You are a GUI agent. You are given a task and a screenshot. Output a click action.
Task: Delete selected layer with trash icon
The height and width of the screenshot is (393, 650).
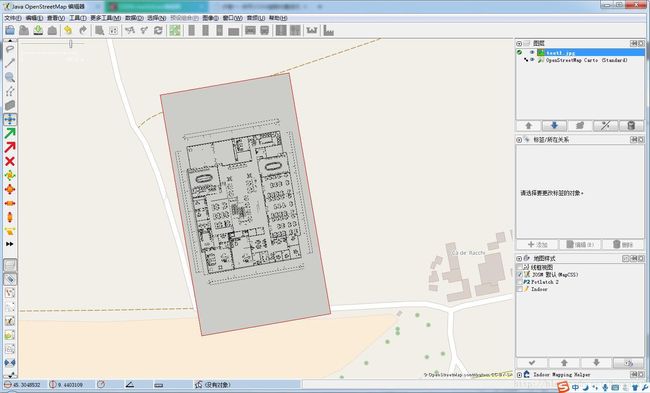631,126
